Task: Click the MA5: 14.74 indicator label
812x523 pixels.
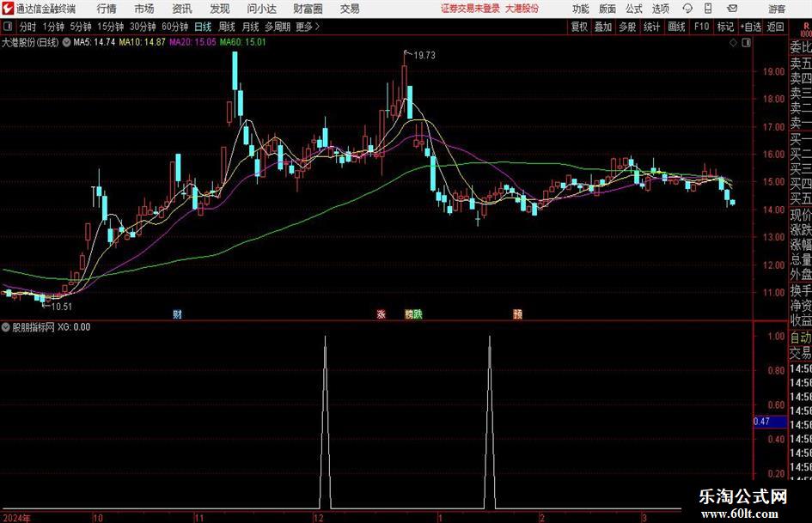Action: (x=94, y=42)
